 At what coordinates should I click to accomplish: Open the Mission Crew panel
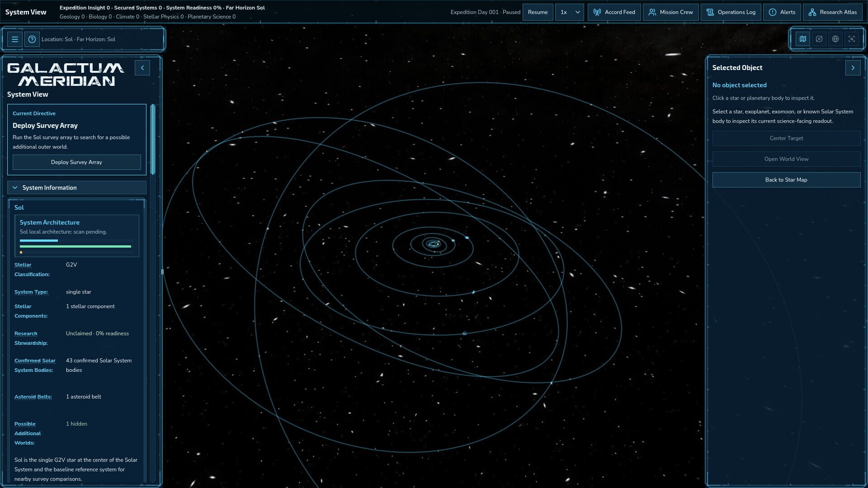(670, 12)
